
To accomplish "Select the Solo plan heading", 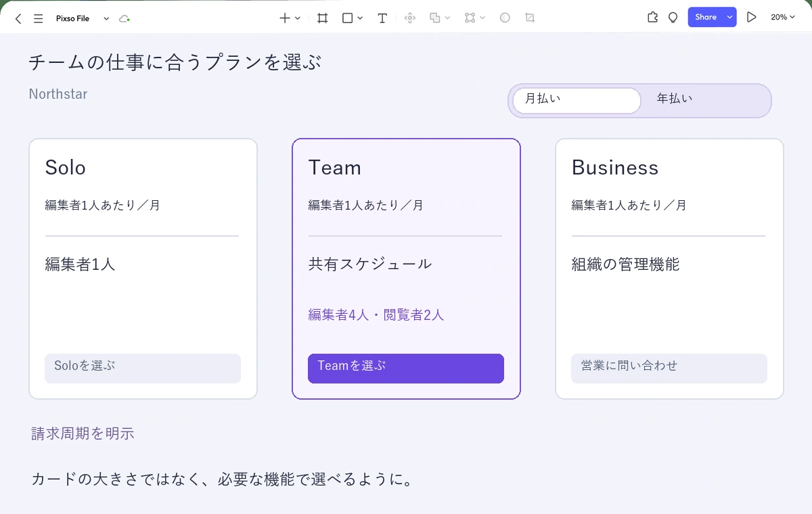I will 66,168.
